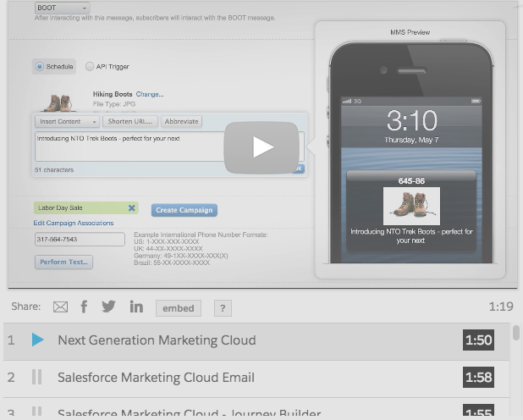Click the 1:58 duration badge
Image resolution: width=523 pixels, height=420 pixels.
tap(478, 378)
